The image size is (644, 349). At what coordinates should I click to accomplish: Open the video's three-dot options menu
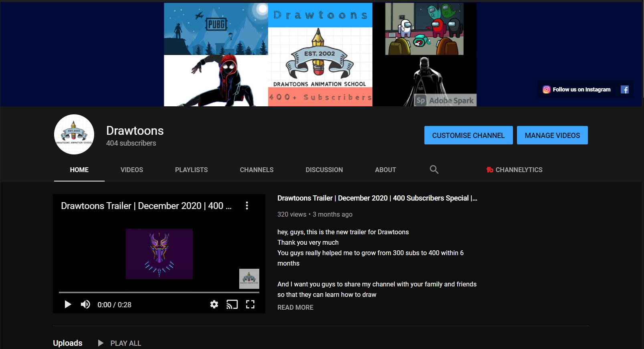coord(247,206)
